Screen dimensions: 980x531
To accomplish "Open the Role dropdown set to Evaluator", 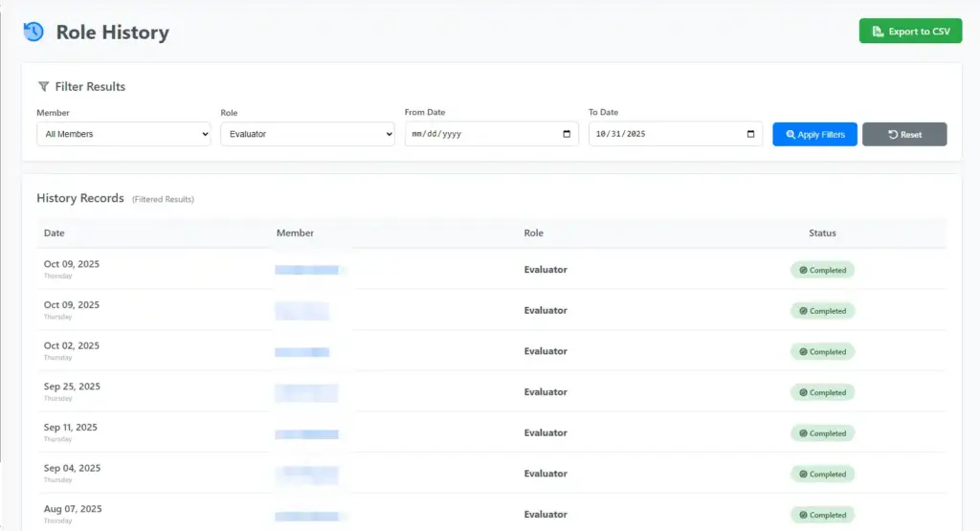I will (x=307, y=134).
